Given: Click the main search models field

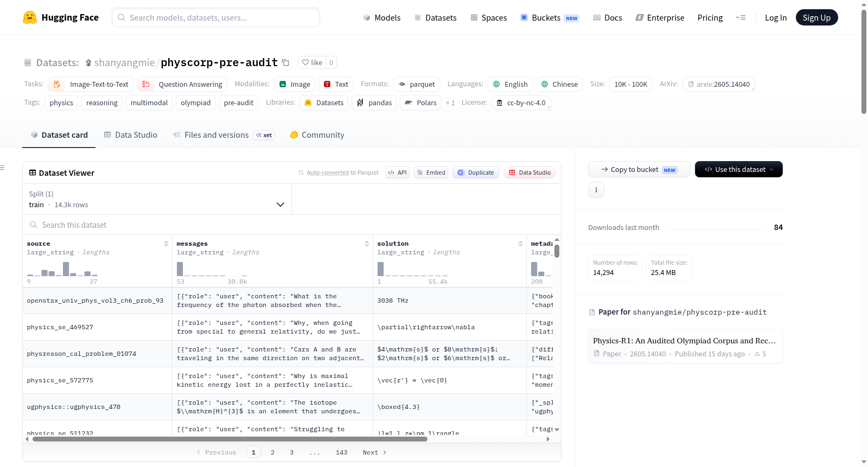Looking at the screenshot, I should [x=216, y=17].
